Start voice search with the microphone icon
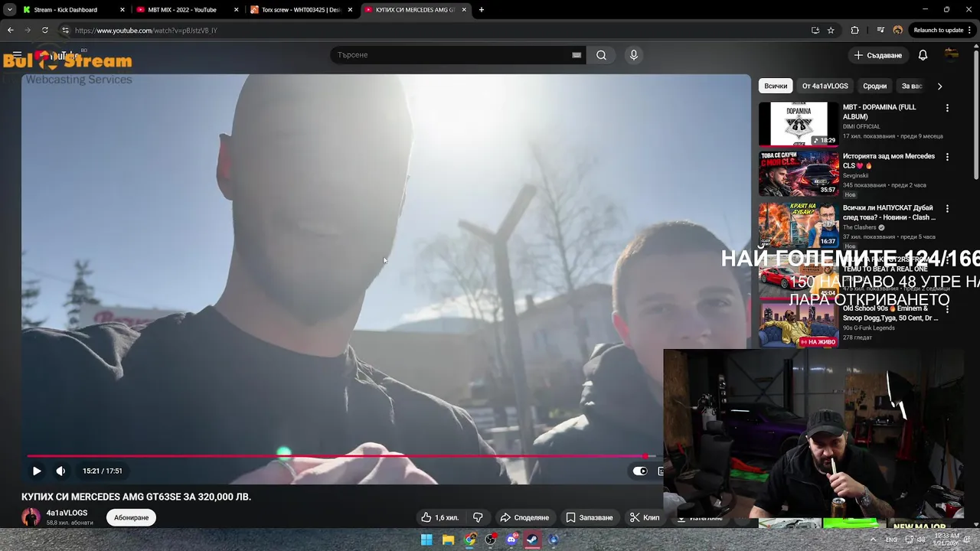The height and width of the screenshot is (551, 980). 633,55
